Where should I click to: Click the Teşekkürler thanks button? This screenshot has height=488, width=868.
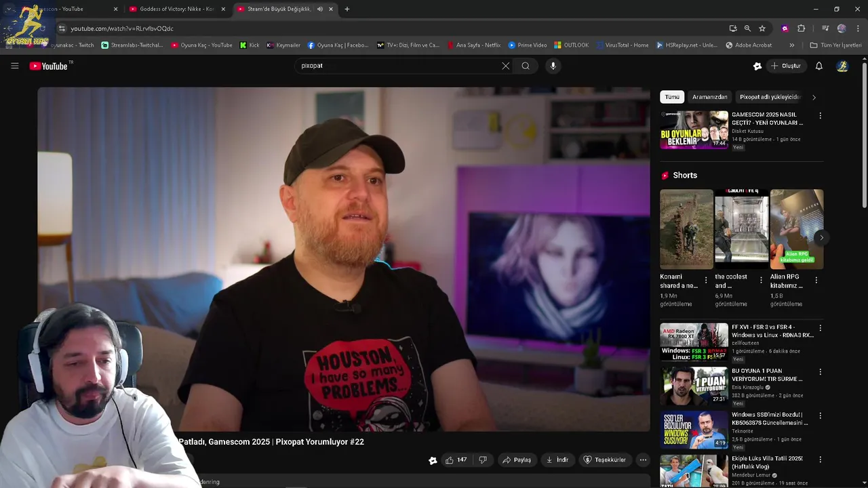tap(604, 460)
